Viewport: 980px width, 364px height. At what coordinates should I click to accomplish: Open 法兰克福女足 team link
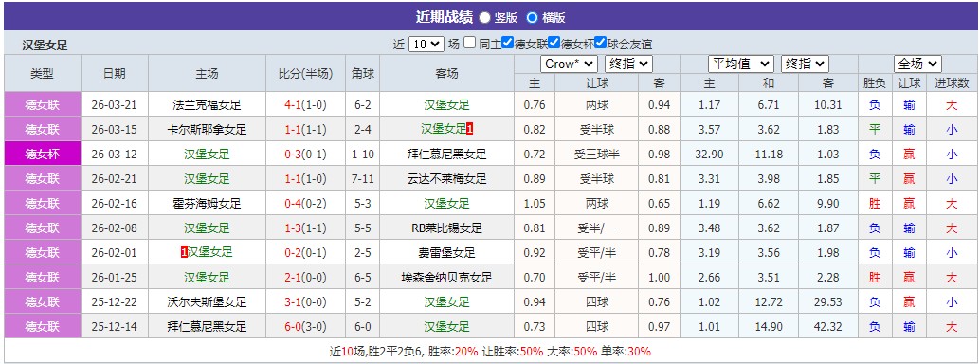207,105
